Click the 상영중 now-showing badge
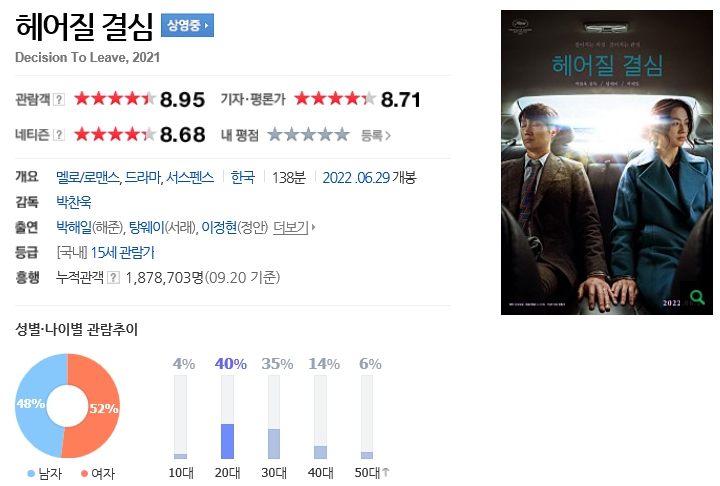Viewport: 720px width, 486px height. (x=187, y=25)
